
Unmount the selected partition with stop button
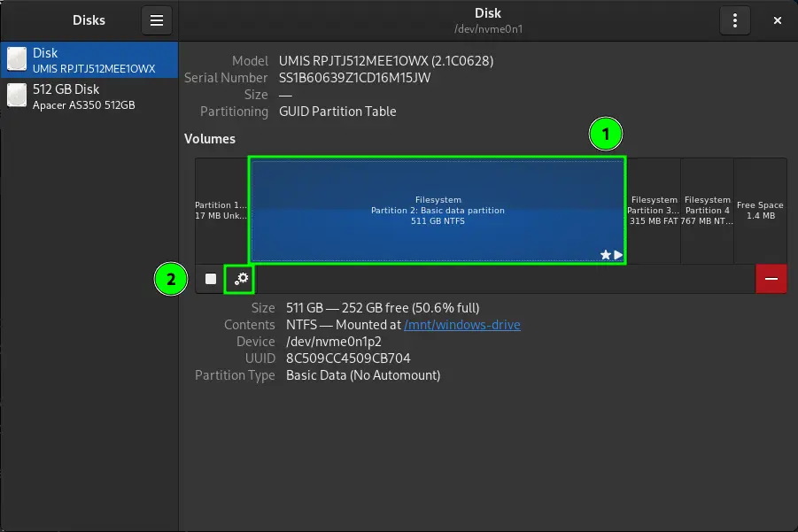pos(211,279)
